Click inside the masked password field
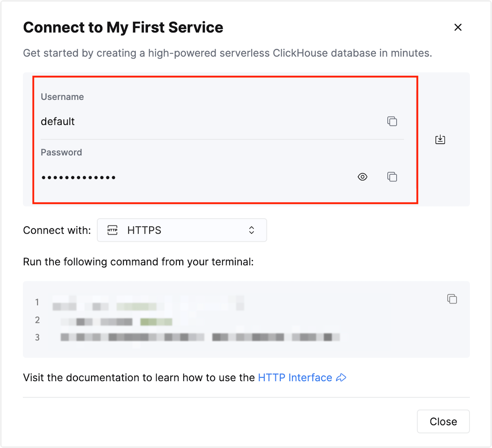The image size is (492, 448). 134,177
